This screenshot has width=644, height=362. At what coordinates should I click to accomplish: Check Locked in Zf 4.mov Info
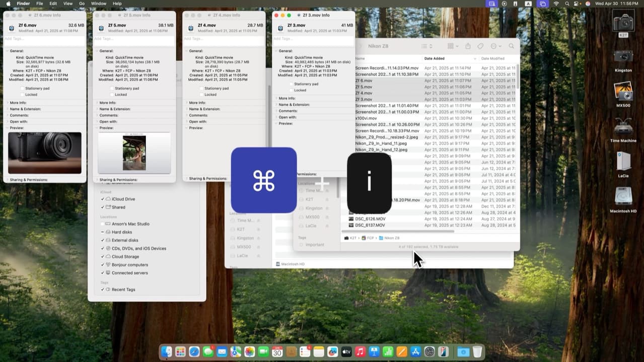(201, 95)
